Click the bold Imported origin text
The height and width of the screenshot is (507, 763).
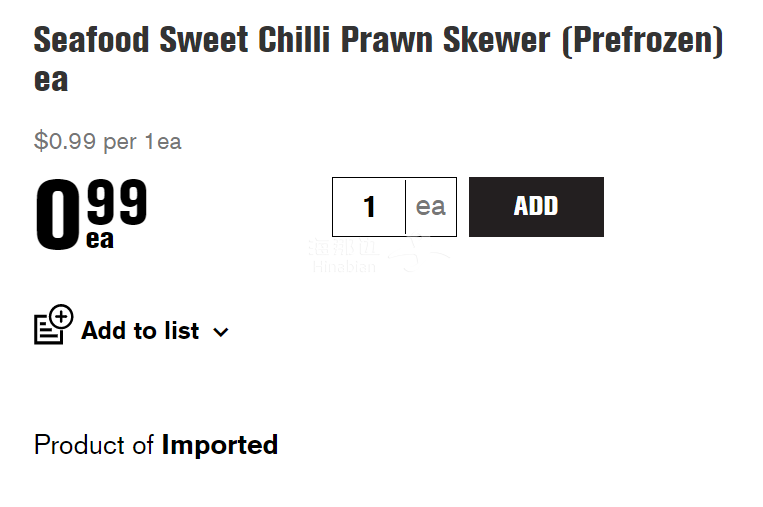point(219,445)
